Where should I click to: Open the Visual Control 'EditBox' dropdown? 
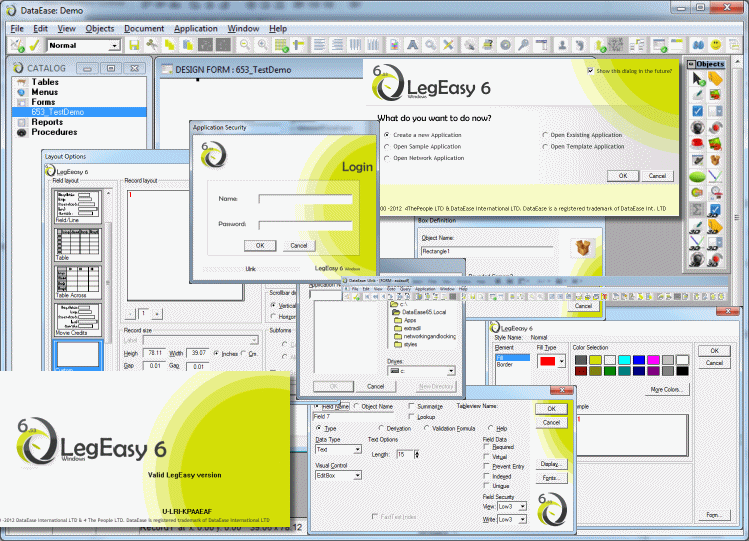357,476
